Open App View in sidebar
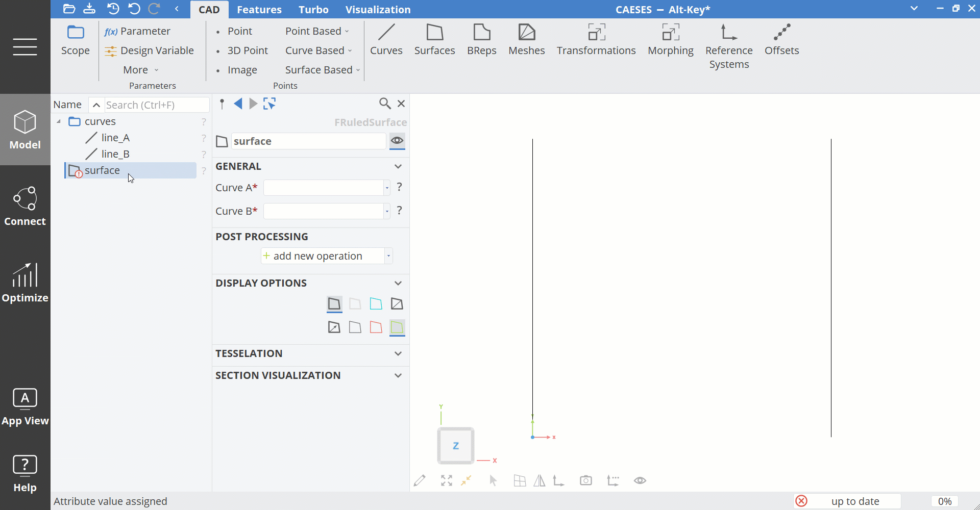The height and width of the screenshot is (510, 980). [25, 406]
